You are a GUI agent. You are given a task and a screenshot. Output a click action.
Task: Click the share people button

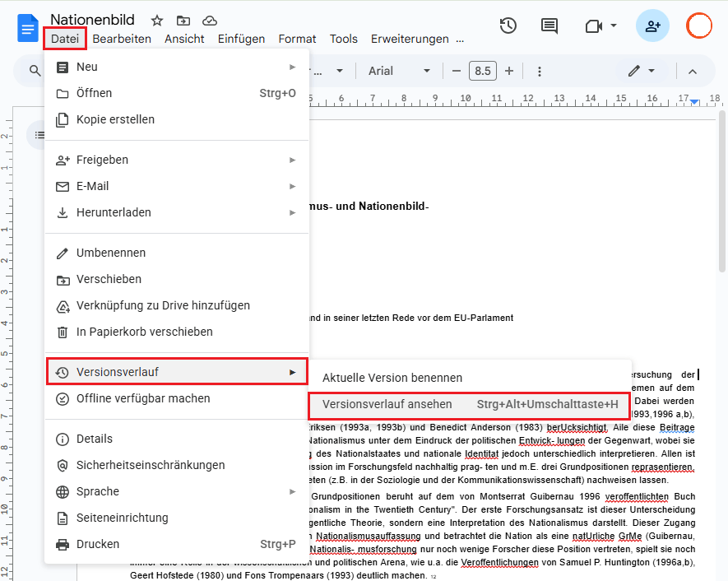[x=652, y=26]
